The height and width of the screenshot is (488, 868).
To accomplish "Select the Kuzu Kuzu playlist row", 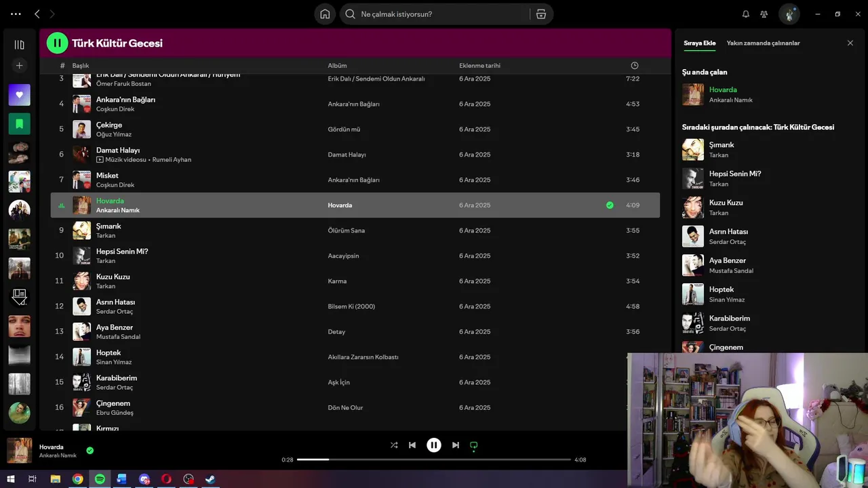I will click(355, 281).
